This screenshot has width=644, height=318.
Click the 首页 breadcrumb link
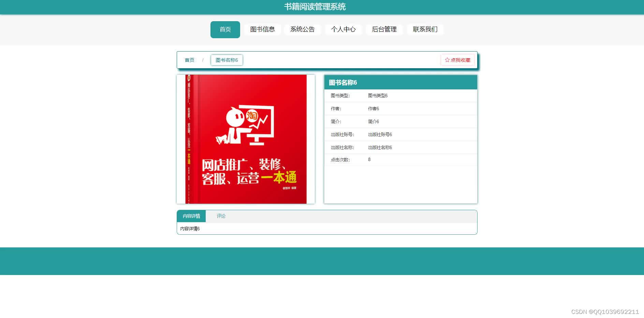coord(189,60)
